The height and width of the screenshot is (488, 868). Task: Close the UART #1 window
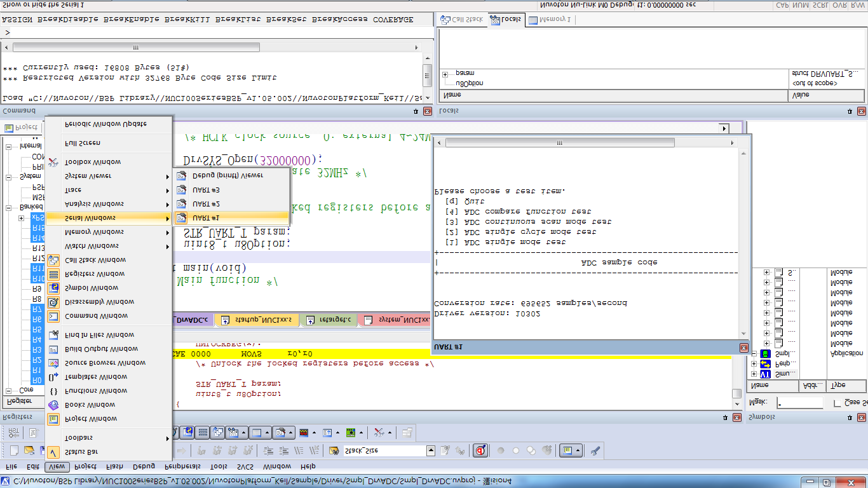[744, 348]
